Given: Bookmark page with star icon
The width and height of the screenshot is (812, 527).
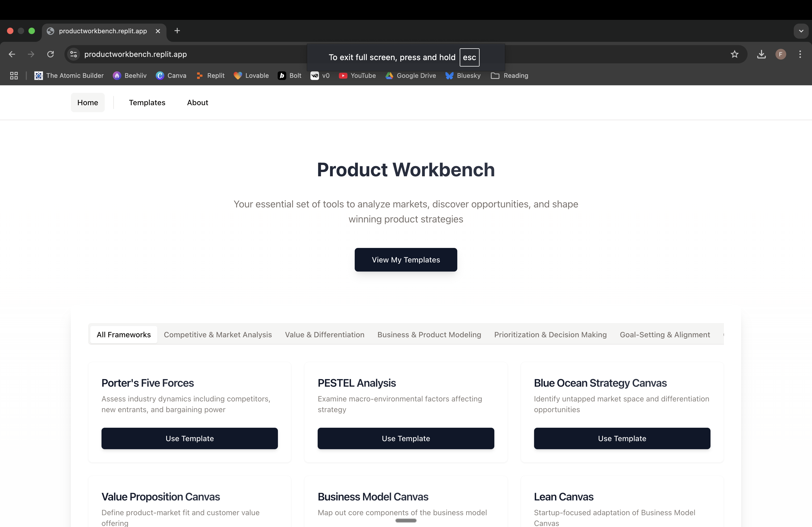Looking at the screenshot, I should tap(734, 54).
